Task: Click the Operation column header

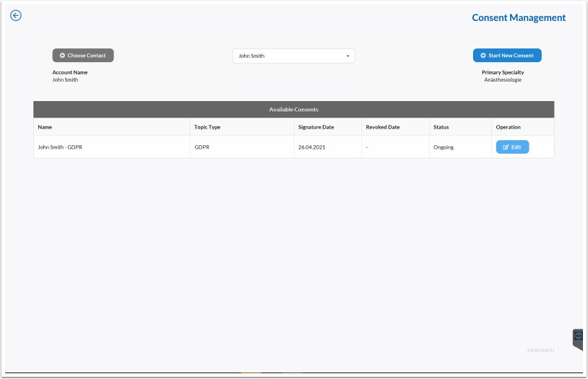Action: click(508, 127)
